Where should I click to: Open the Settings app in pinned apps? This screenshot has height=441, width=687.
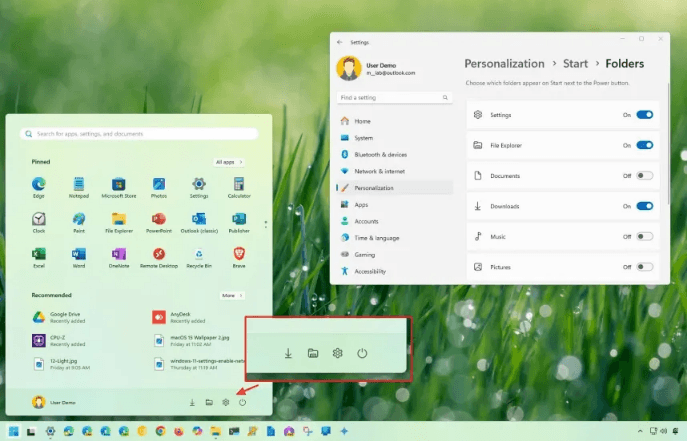click(199, 187)
